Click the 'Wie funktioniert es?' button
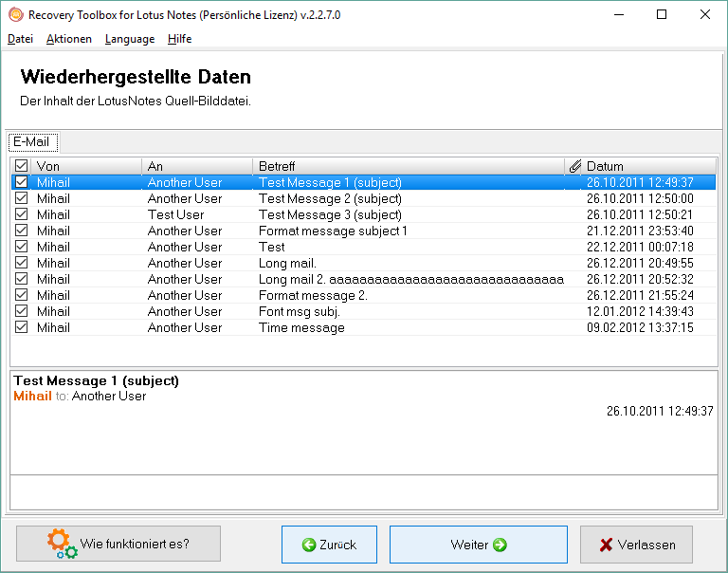The width and height of the screenshot is (728, 573). point(118,544)
